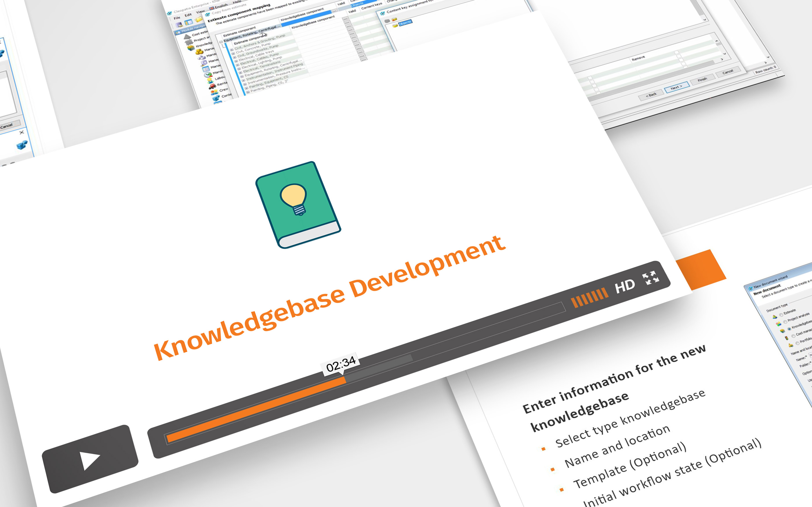The height and width of the screenshot is (507, 812).
Task: Select the Estimate radio button
Action: coord(781,315)
